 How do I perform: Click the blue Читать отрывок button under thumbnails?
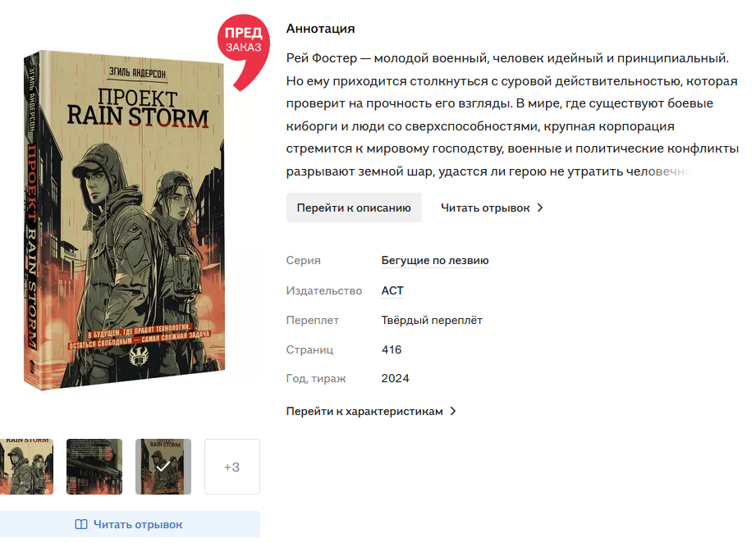[x=129, y=524]
